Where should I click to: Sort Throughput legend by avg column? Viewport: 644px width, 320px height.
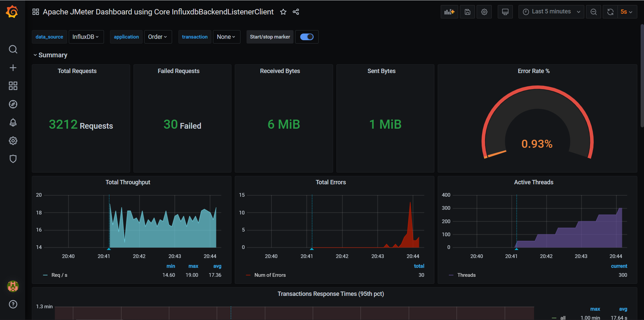(217, 266)
